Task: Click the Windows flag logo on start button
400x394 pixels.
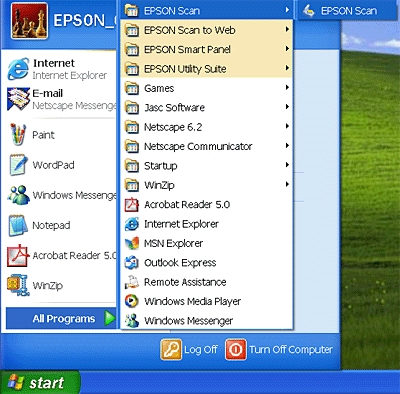Action: tap(16, 382)
